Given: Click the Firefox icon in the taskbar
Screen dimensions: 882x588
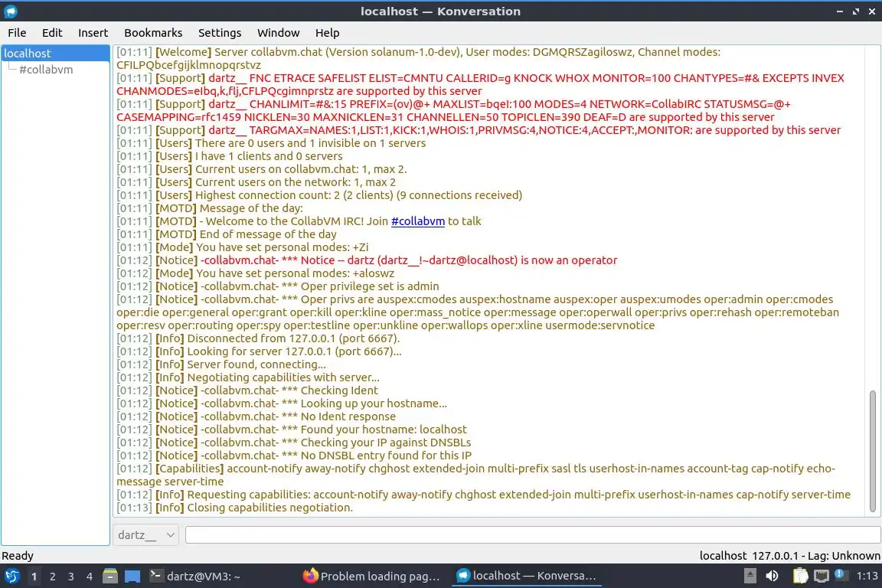Looking at the screenshot, I should [311, 576].
